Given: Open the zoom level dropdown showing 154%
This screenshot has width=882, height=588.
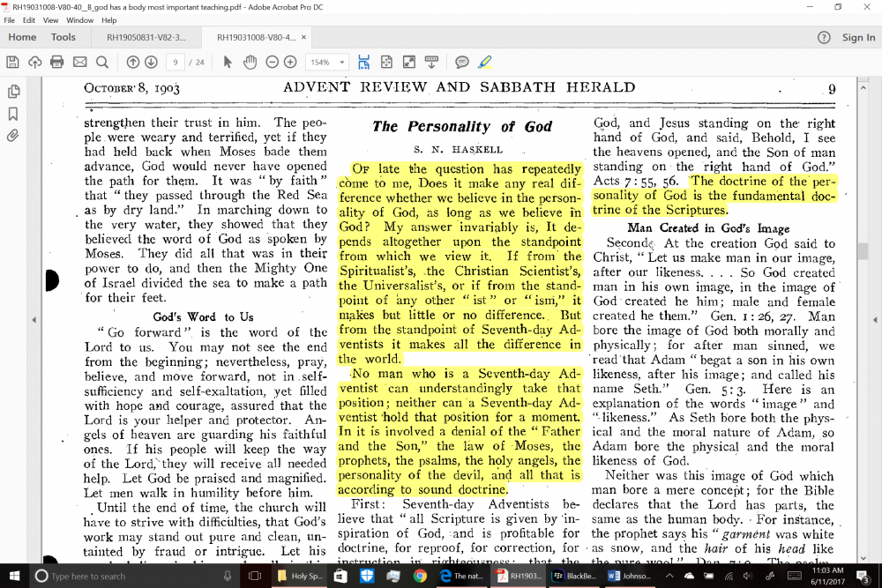Looking at the screenshot, I should 327,62.
